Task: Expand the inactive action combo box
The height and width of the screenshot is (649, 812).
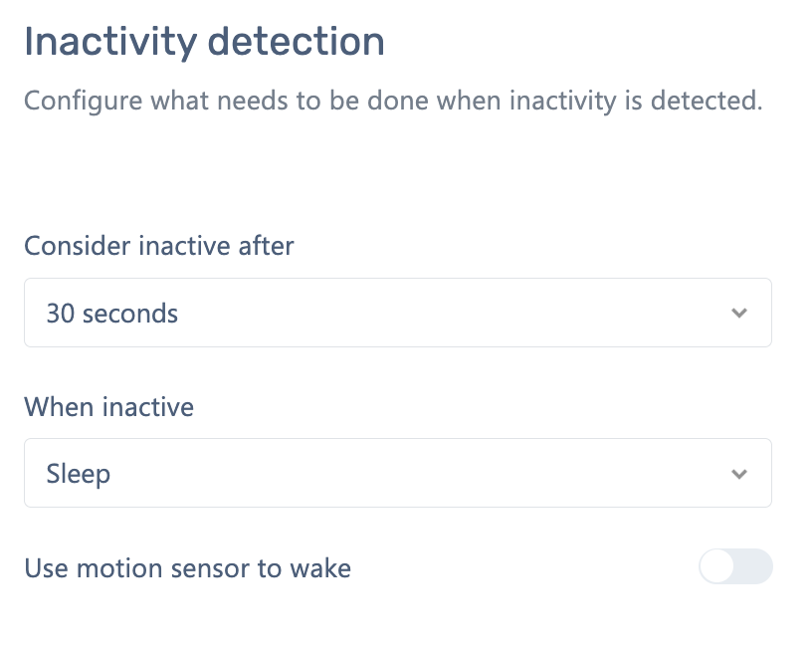Action: [x=397, y=474]
